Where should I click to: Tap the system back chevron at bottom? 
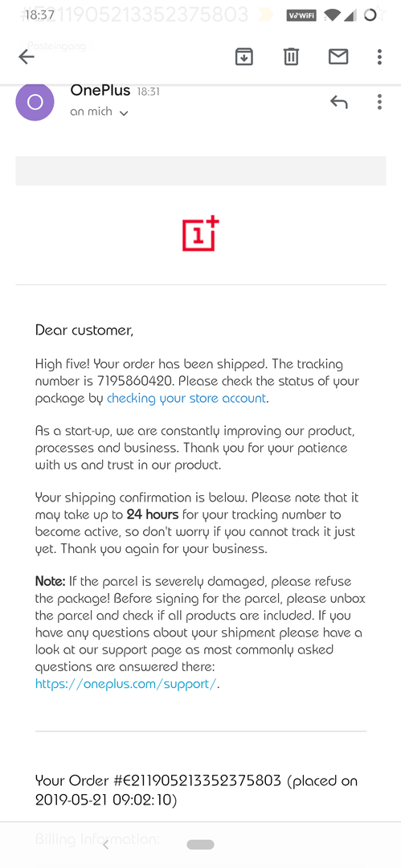[x=105, y=845]
